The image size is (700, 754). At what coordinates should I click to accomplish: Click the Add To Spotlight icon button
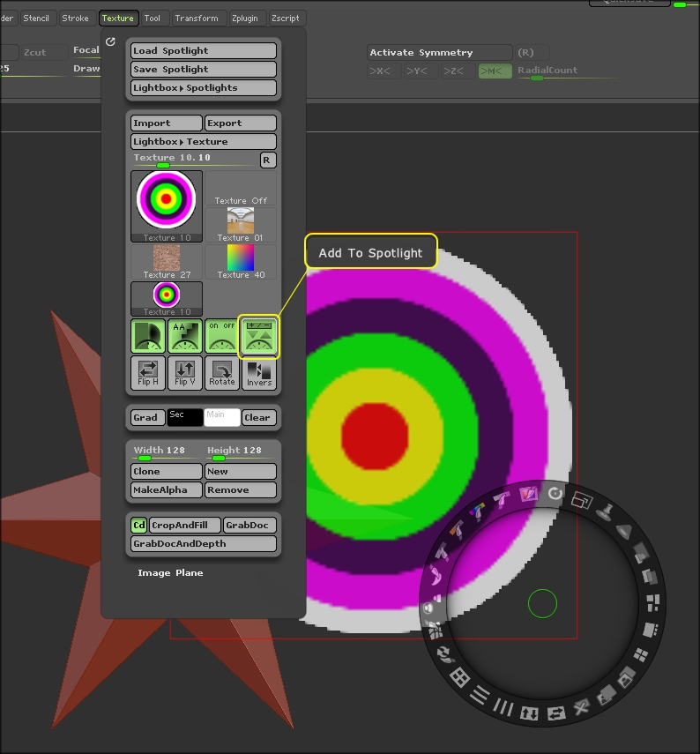(258, 336)
